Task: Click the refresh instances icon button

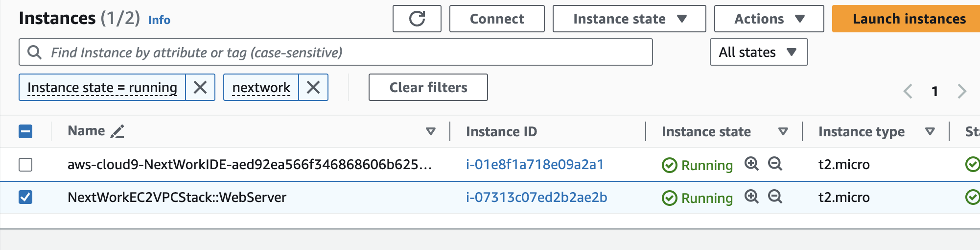Action: [417, 19]
